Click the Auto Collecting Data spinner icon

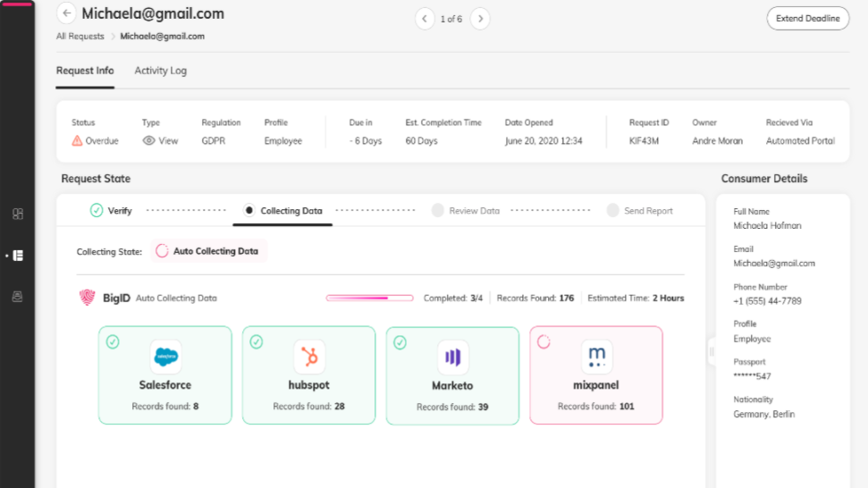(162, 251)
